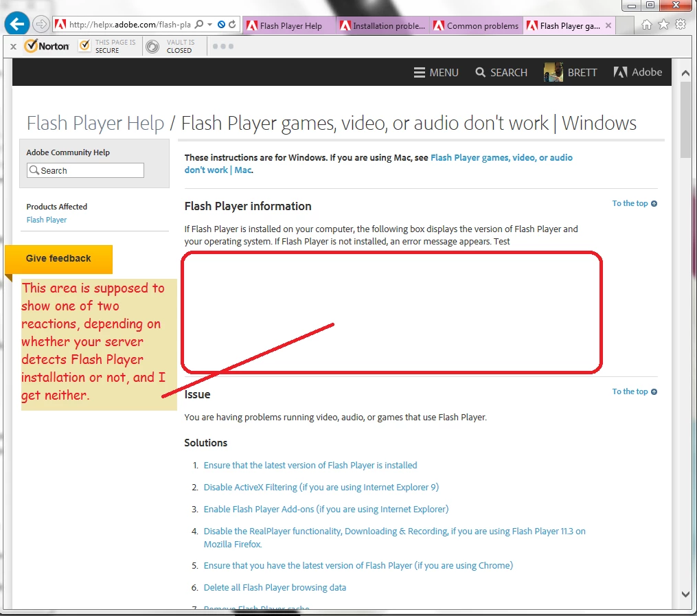This screenshot has height=616, width=697.
Task: Click To the top near Flash Player information
Action: coord(635,203)
